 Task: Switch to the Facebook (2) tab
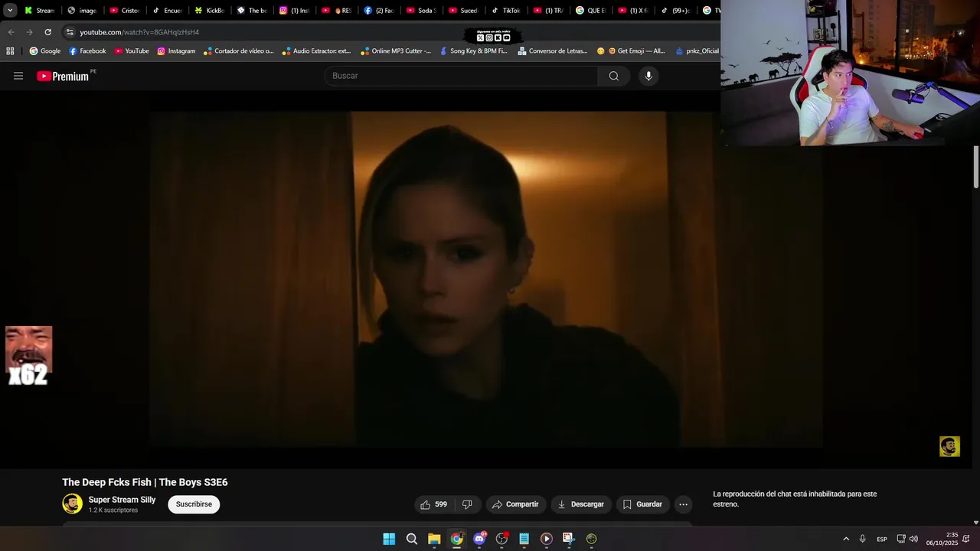pyautogui.click(x=378, y=11)
